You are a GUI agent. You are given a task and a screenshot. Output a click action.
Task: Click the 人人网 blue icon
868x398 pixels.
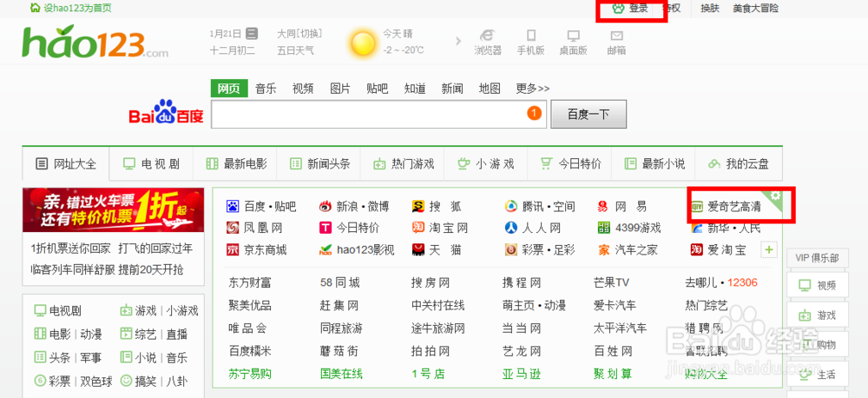coord(510,228)
